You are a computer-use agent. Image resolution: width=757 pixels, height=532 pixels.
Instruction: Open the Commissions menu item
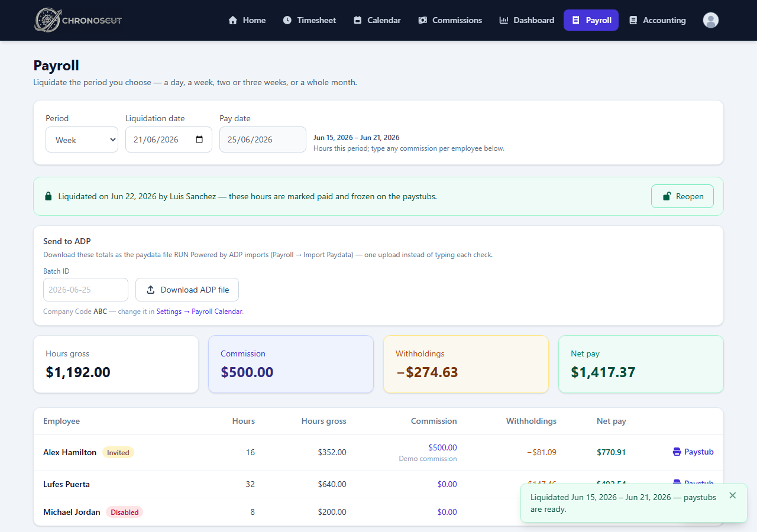(x=450, y=20)
